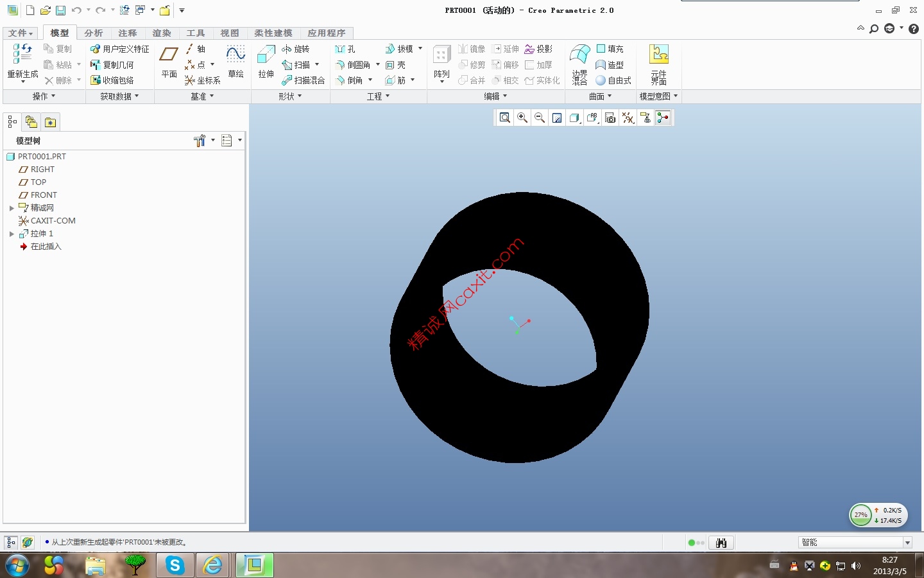Open the Round (倒圆角) dropdown arrow

pyautogui.click(x=378, y=64)
